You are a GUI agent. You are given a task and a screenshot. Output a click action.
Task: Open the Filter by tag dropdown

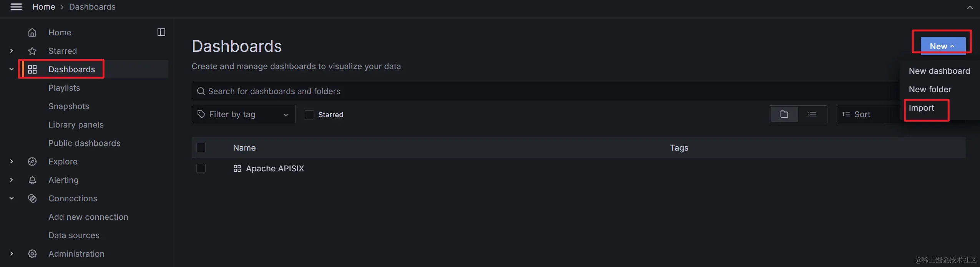(243, 114)
